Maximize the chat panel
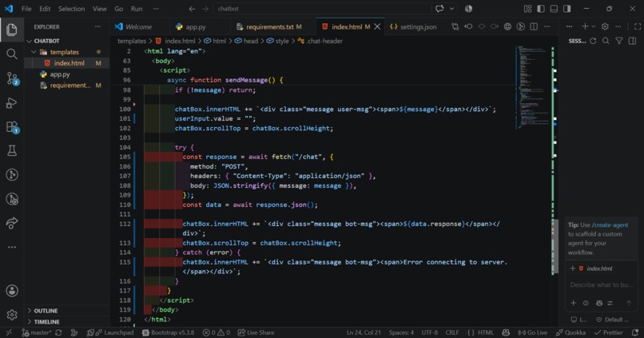The height and width of the screenshot is (338, 644). [x=638, y=26]
